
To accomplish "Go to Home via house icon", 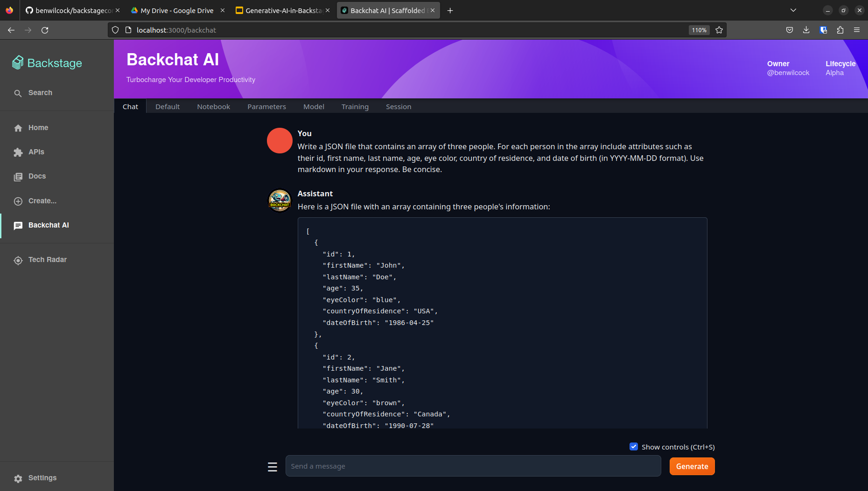I will [18, 128].
